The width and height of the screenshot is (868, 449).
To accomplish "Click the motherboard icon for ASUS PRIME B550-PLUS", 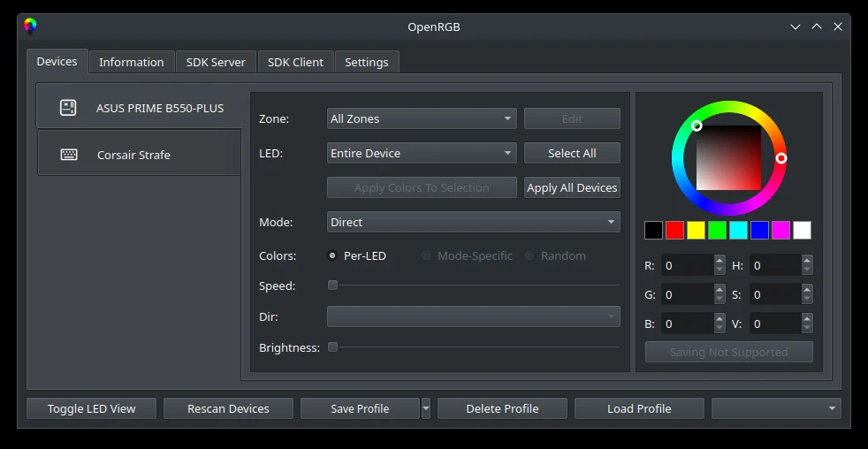I will click(x=68, y=108).
